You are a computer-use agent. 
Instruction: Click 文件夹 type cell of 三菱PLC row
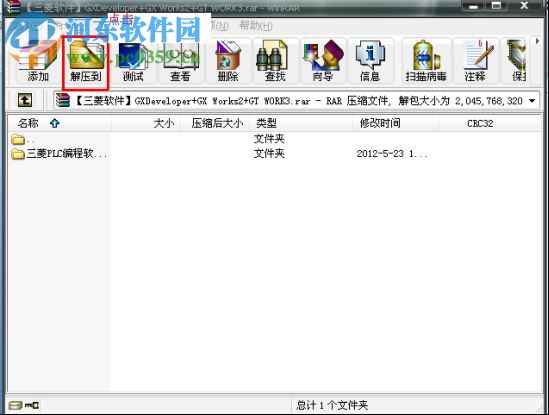point(269,153)
